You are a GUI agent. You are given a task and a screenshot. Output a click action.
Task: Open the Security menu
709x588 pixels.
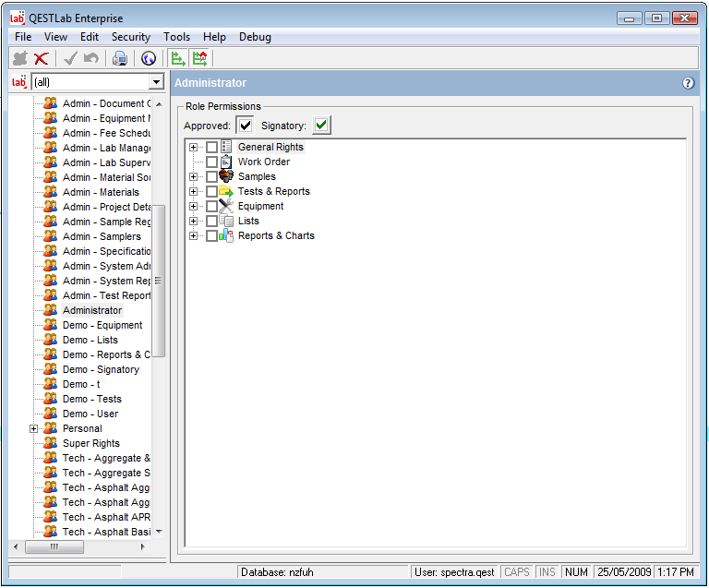pyautogui.click(x=131, y=37)
